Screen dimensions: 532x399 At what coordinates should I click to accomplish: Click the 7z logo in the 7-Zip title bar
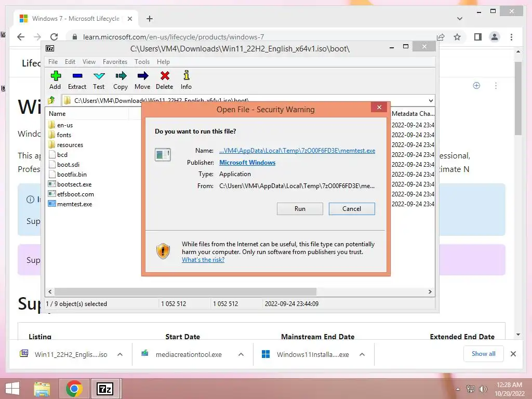click(x=50, y=48)
